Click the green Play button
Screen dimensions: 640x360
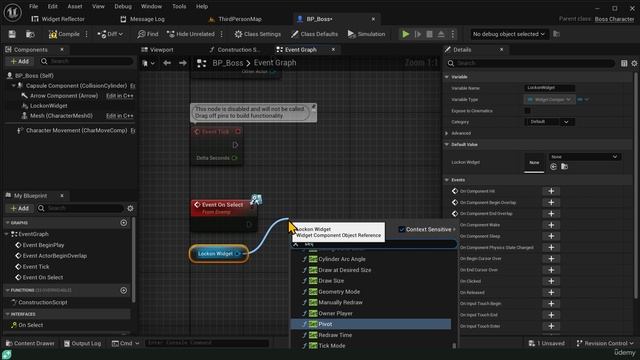coord(405,34)
